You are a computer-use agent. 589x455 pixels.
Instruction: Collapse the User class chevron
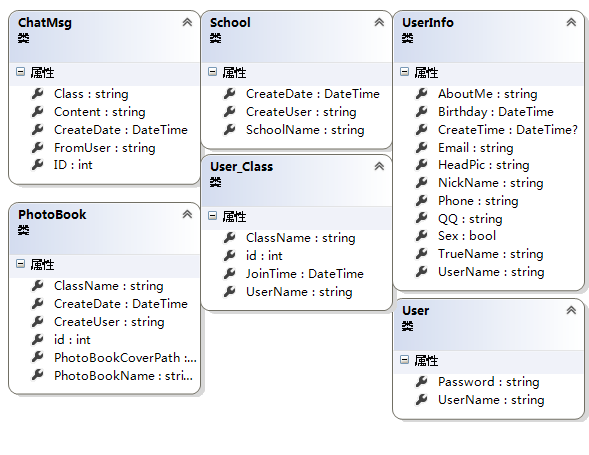pos(571,310)
